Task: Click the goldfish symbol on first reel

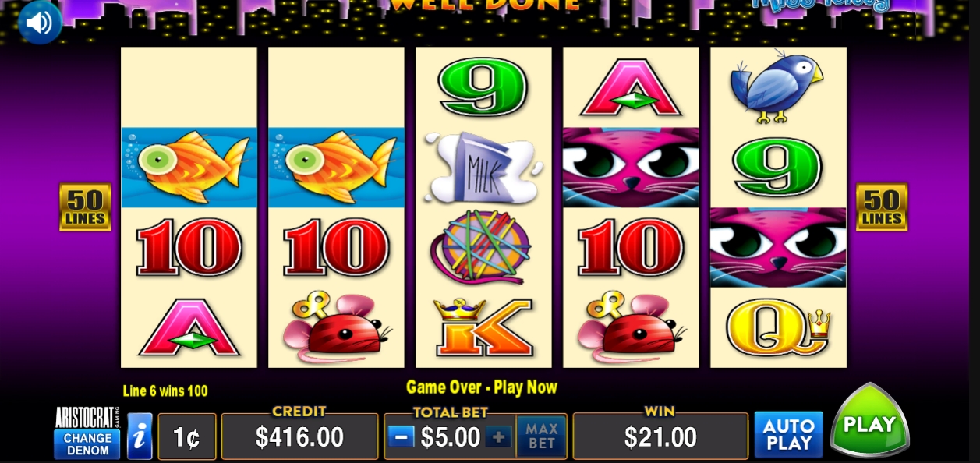Action: pyautogui.click(x=189, y=167)
